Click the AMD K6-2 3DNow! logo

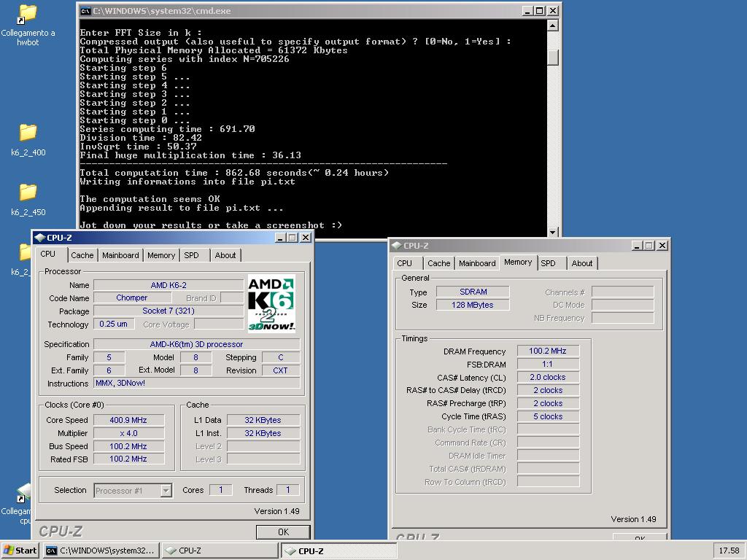pos(271,304)
